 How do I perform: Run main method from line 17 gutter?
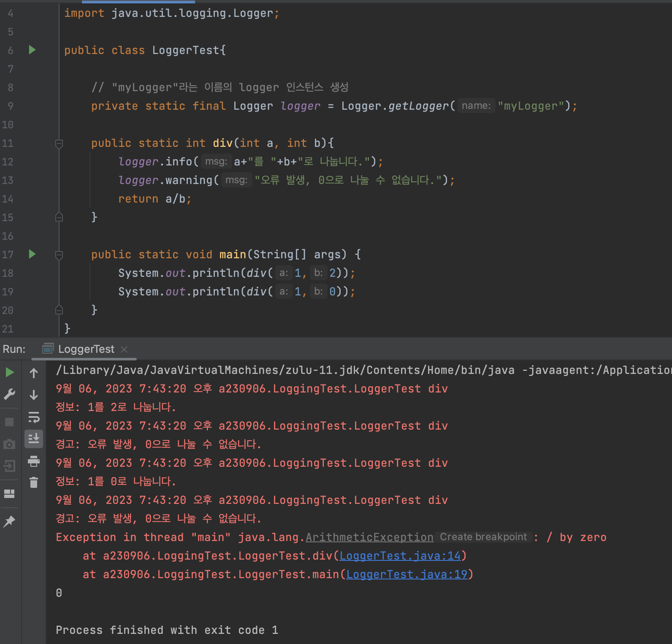click(x=32, y=254)
